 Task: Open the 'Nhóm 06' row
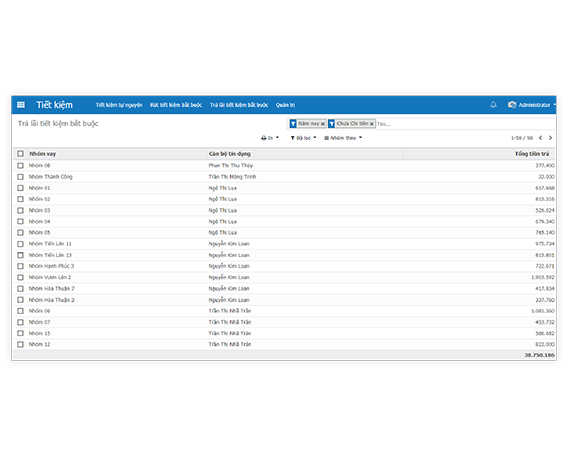[284, 311]
